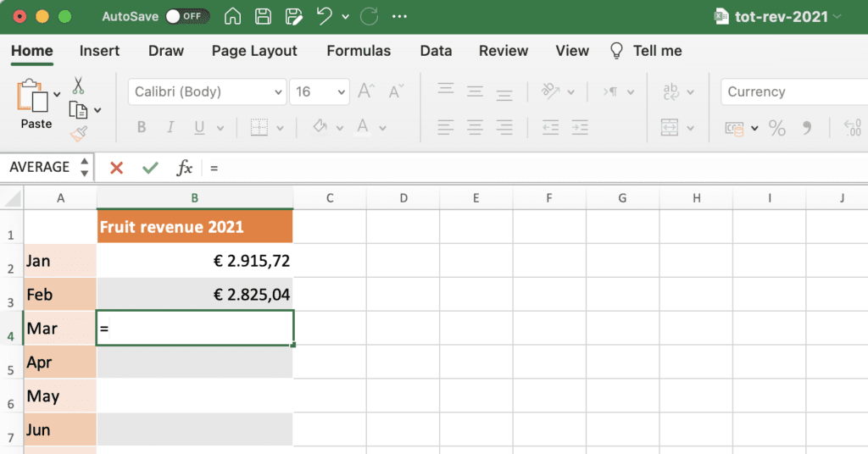868x454 pixels.
Task: Click the Percent Style icon
Action: [x=776, y=128]
